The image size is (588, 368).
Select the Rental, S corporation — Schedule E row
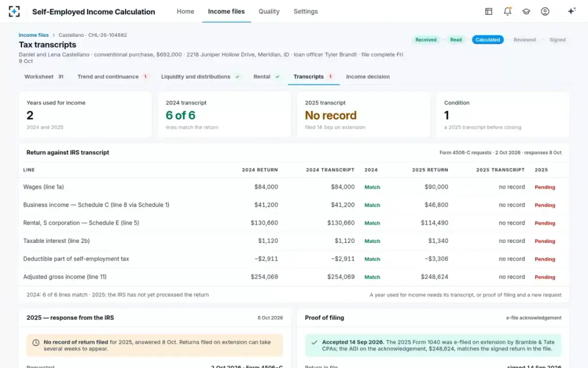pyautogui.click(x=294, y=223)
